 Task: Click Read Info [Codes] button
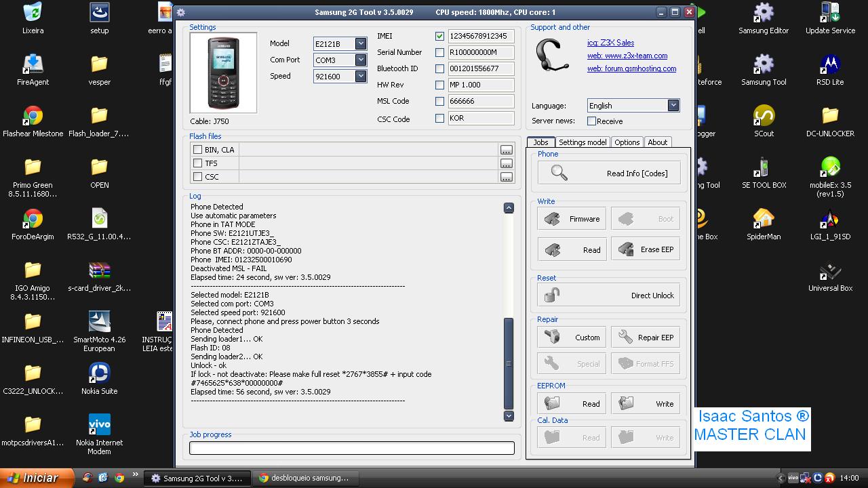click(x=608, y=173)
